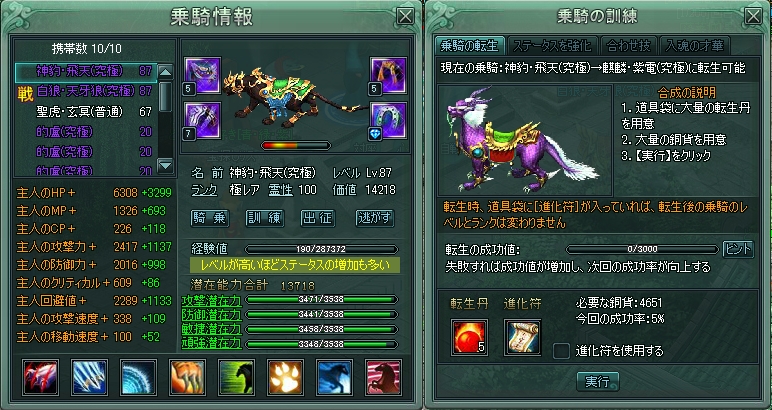Click the green running horse skill icon

(236, 377)
